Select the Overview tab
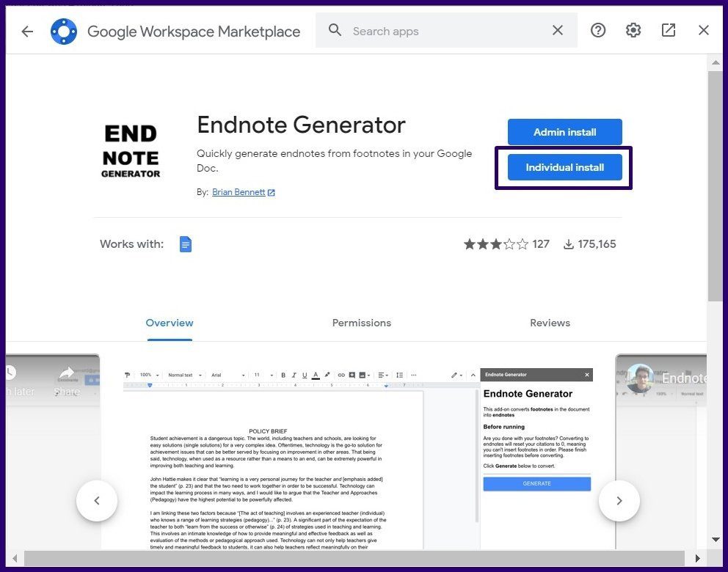The width and height of the screenshot is (728, 572). 170,323
